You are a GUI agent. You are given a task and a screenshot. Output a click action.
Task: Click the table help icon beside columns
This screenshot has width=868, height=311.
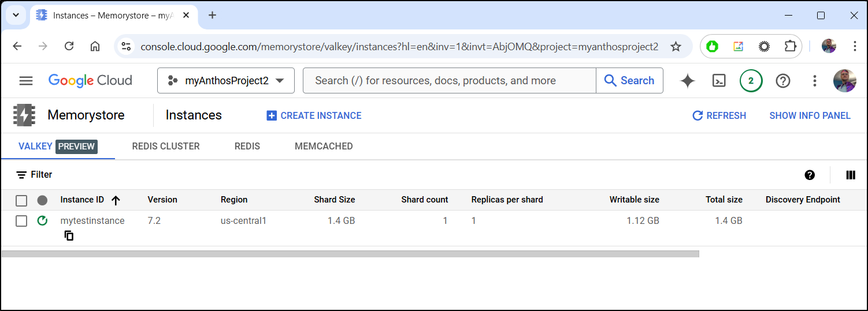tap(810, 175)
